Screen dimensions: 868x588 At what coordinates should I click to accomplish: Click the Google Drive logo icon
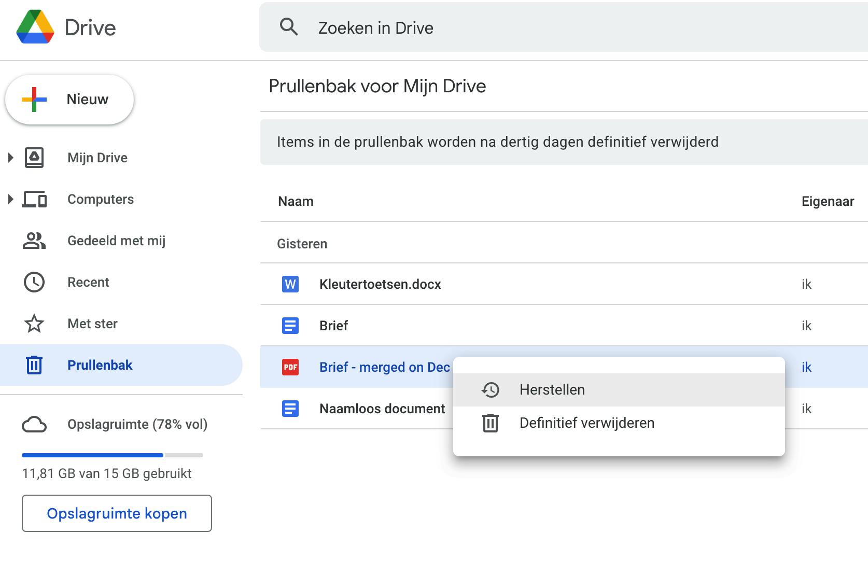pos(35,27)
